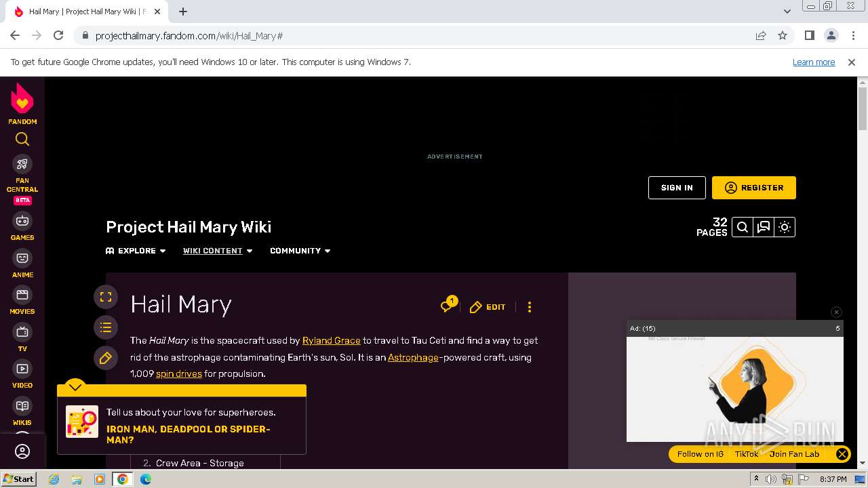Image resolution: width=868 pixels, height=488 pixels.
Task: Go to Games section icon
Action: [x=22, y=221]
